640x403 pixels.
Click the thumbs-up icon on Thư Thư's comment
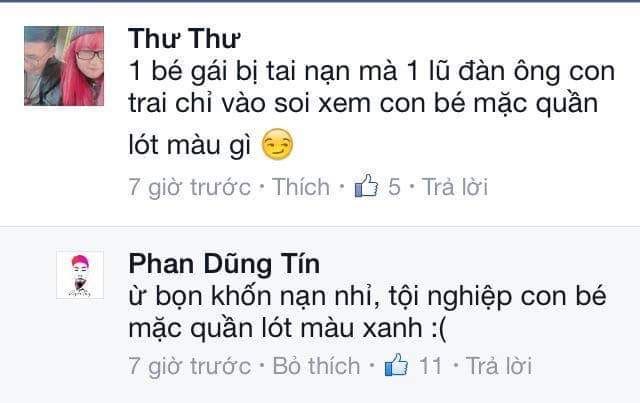[366, 186]
